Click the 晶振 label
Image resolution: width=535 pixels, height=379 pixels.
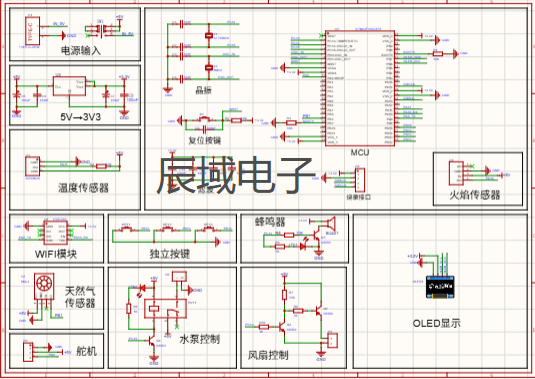(x=203, y=90)
